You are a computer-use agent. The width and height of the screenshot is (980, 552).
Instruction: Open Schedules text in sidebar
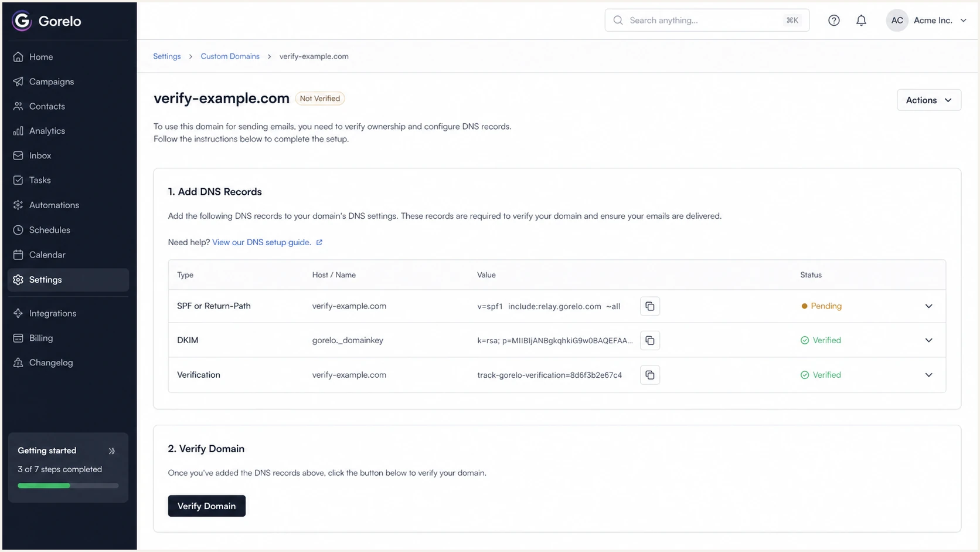[x=50, y=230]
